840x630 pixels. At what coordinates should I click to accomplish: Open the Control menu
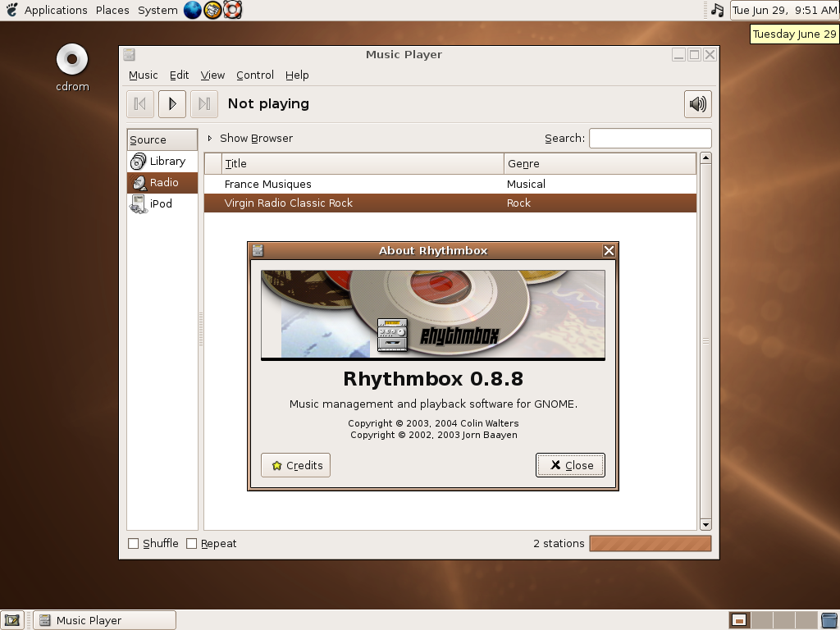click(254, 75)
